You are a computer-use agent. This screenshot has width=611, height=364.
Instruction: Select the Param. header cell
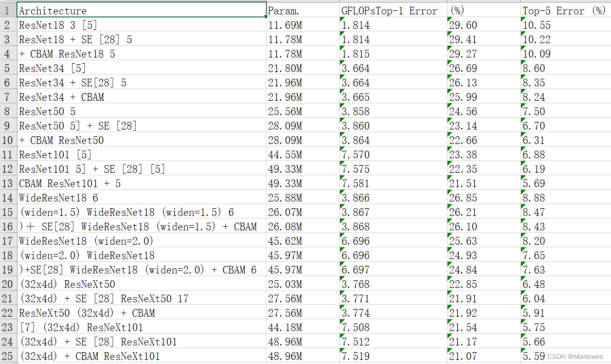303,10
